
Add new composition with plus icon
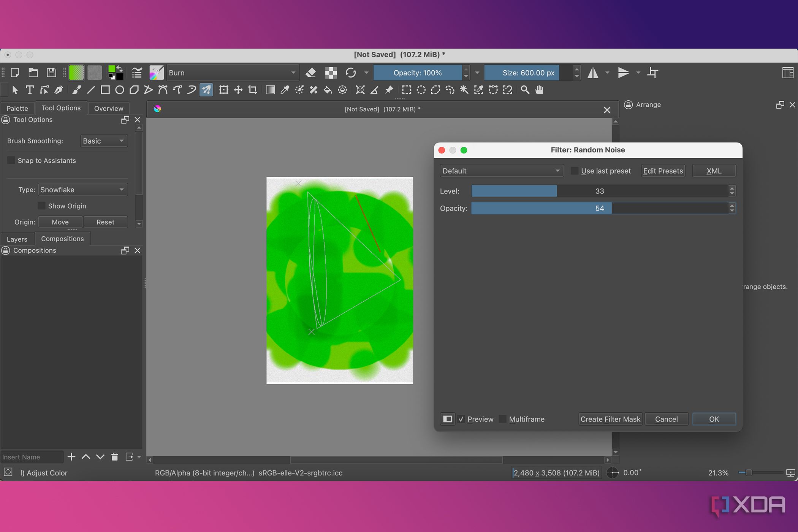(x=71, y=457)
